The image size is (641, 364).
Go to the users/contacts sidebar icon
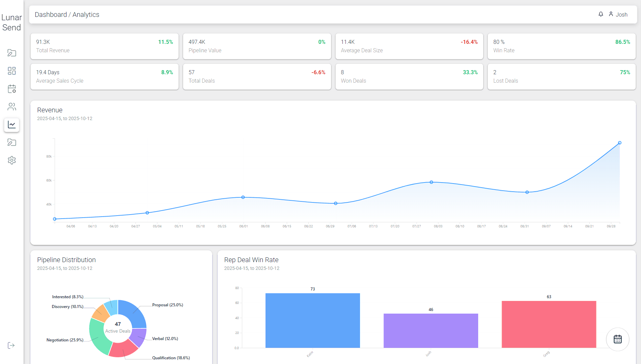(12, 107)
